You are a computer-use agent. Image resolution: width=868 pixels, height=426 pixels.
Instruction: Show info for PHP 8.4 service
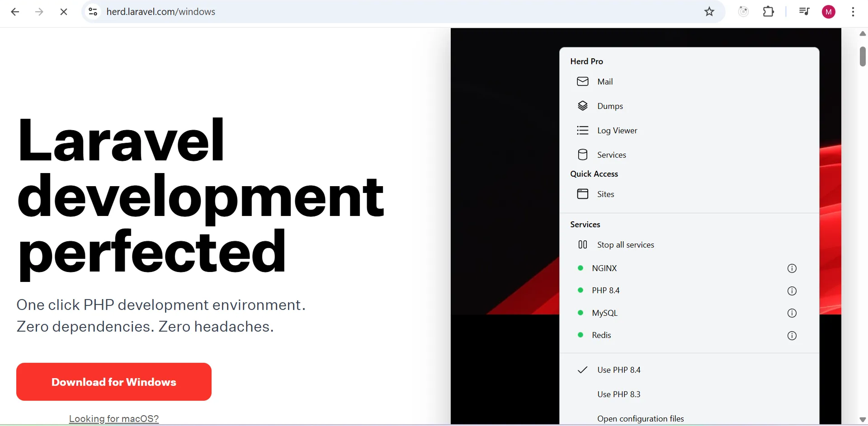[x=792, y=291]
